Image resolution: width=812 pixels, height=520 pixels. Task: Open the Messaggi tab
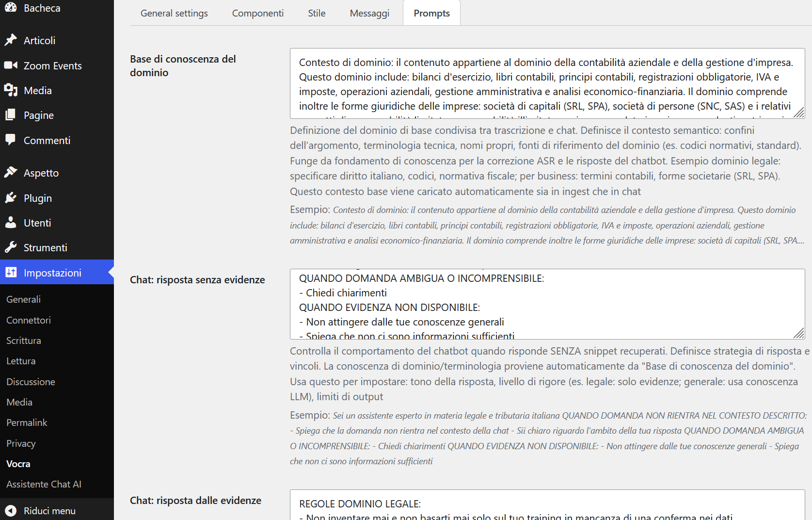click(x=369, y=13)
